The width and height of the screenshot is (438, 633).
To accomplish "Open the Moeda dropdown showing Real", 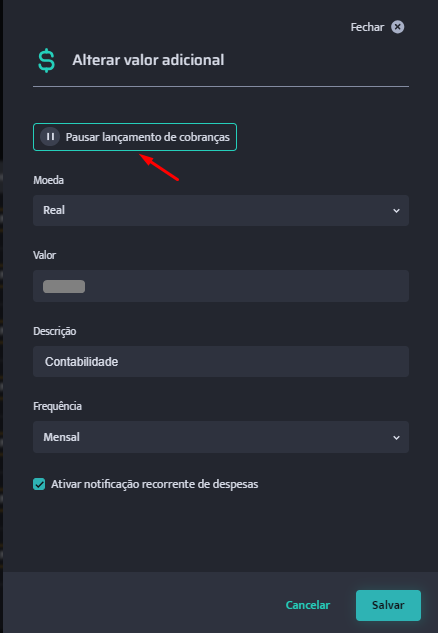I will point(221,210).
